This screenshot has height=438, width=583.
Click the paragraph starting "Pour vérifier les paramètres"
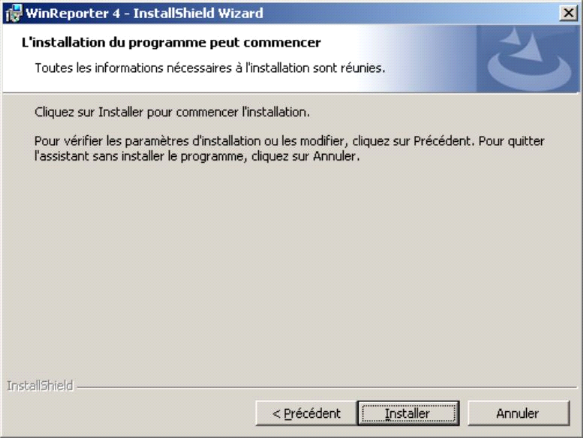pos(289,148)
